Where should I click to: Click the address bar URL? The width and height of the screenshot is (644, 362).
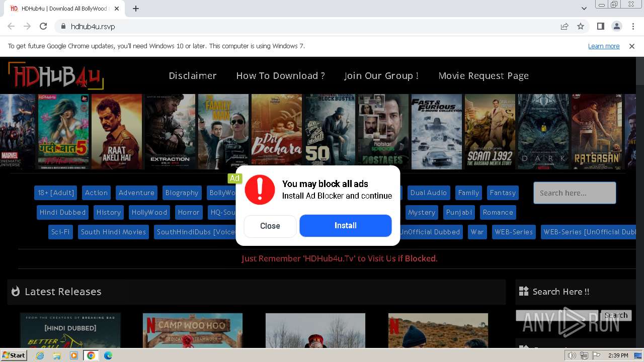tap(93, 26)
